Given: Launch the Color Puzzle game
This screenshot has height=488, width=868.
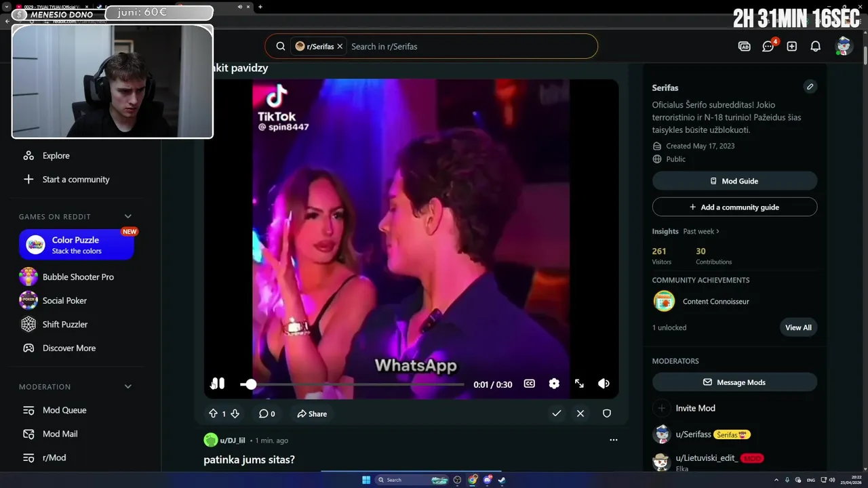Looking at the screenshot, I should pos(77,245).
